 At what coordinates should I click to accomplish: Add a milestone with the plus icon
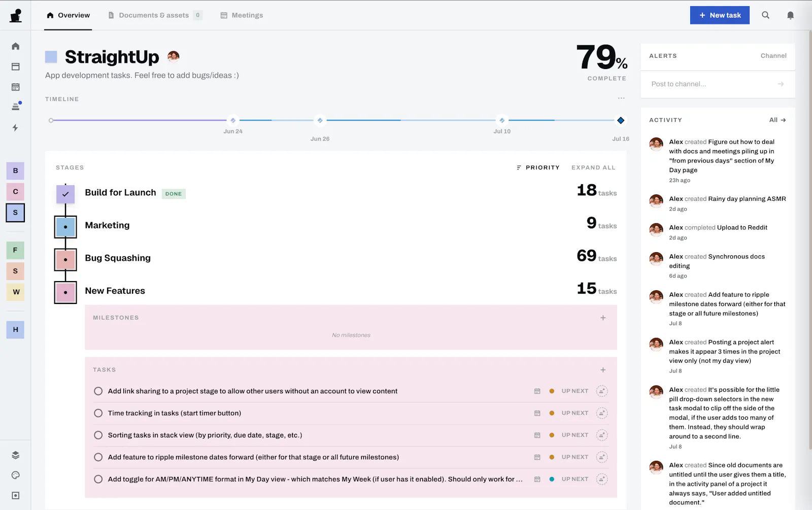tap(603, 318)
